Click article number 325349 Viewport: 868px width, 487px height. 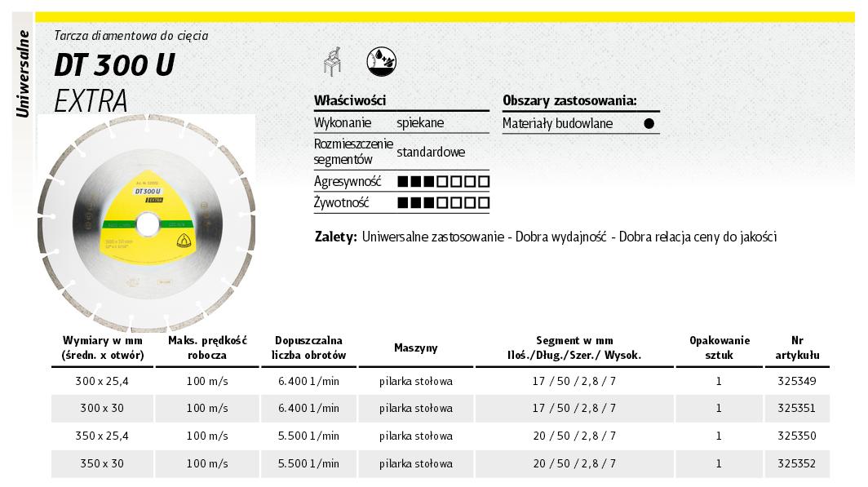796,381
